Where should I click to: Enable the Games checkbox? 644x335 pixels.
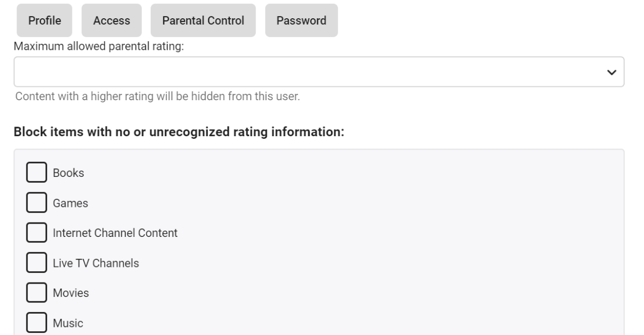[x=36, y=203]
